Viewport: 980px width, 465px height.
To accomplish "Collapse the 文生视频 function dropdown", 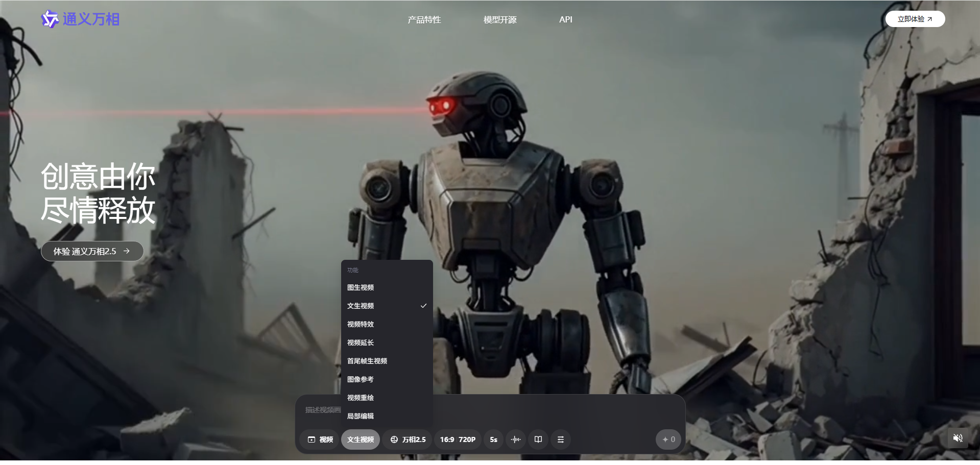I will (361, 439).
